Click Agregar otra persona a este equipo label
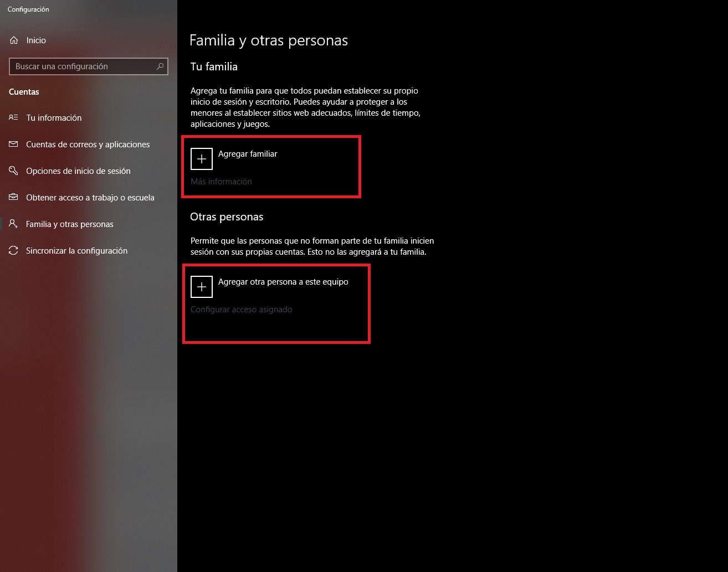The image size is (728, 572). [283, 282]
